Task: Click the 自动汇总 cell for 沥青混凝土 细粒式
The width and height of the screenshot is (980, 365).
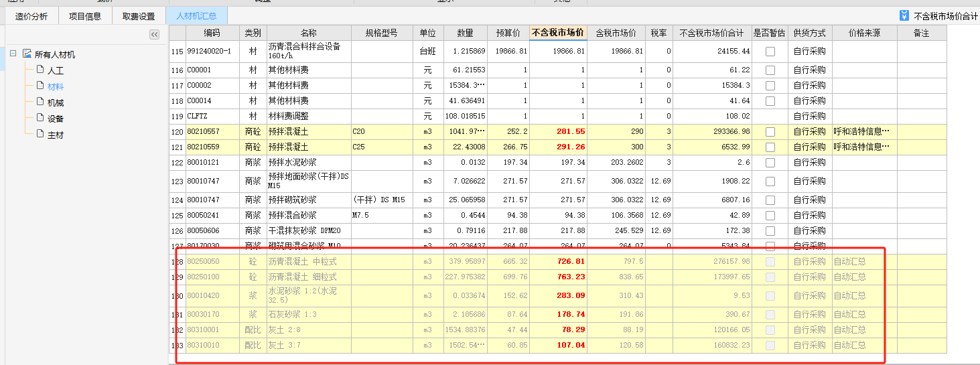Action: (865, 277)
